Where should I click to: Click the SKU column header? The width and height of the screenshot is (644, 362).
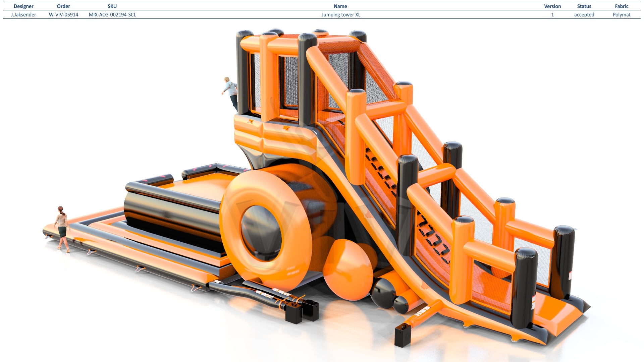click(112, 6)
